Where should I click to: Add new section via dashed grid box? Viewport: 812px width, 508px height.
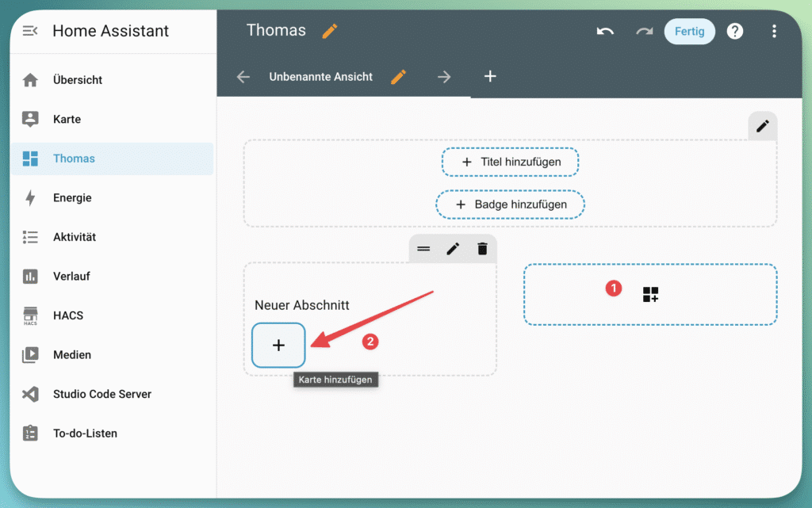(650, 295)
